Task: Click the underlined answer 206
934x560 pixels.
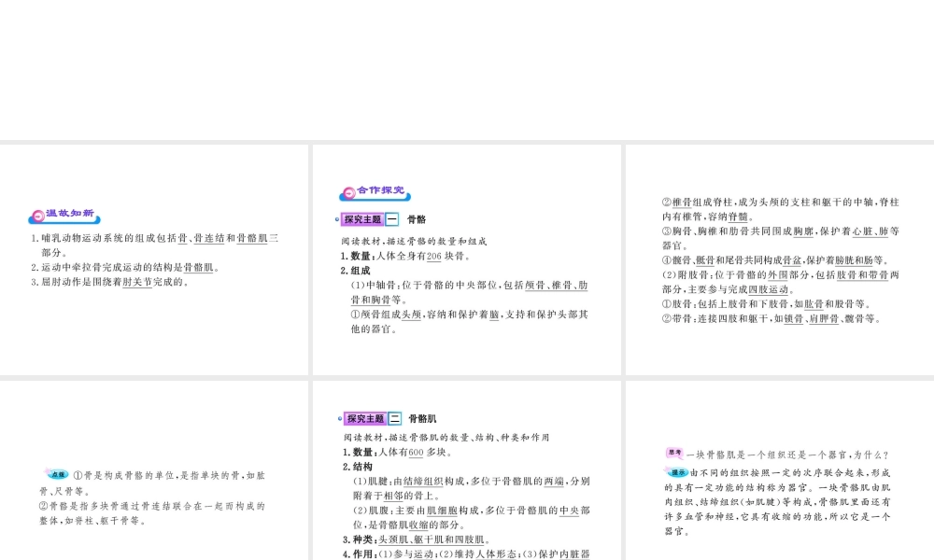Action: coord(433,256)
